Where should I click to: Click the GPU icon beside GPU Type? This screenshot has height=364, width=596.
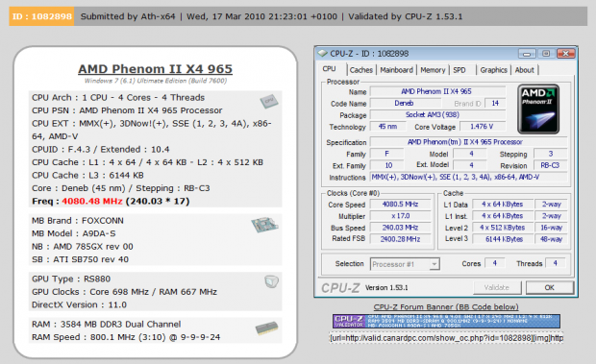(x=271, y=281)
